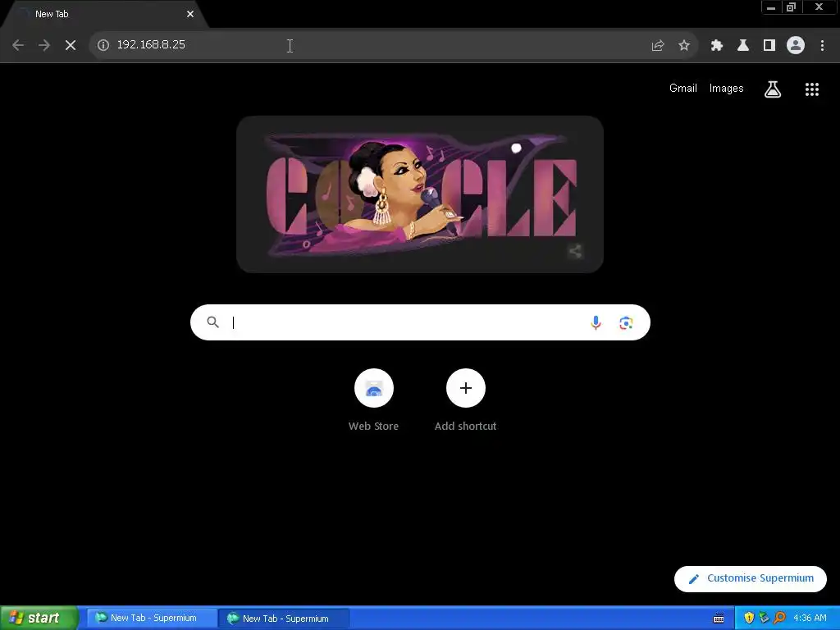The height and width of the screenshot is (630, 840).
Task: Open the Extensions puzzle icon
Action: [717, 46]
